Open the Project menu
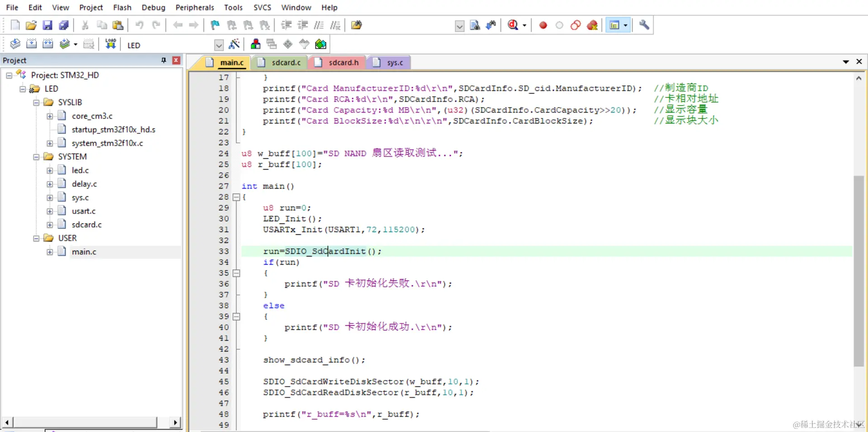Image resolution: width=868 pixels, height=432 pixels. (91, 7)
